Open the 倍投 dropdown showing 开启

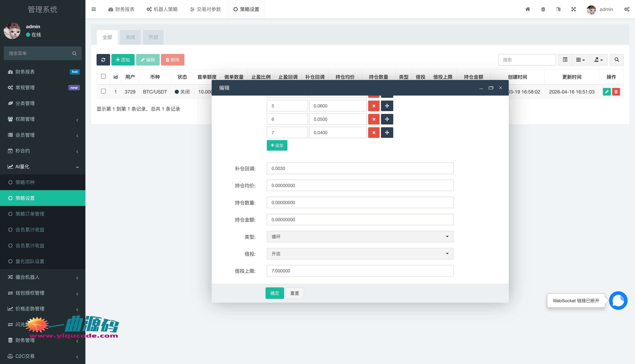coord(360,254)
